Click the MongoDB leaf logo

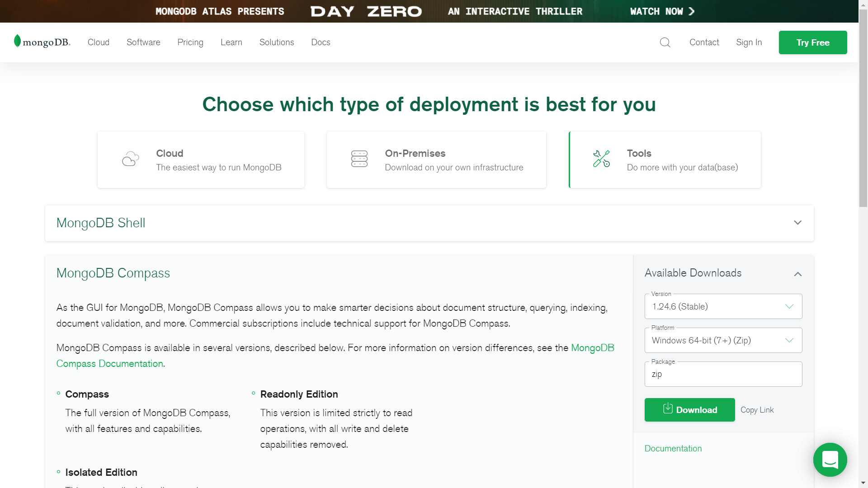point(18,41)
